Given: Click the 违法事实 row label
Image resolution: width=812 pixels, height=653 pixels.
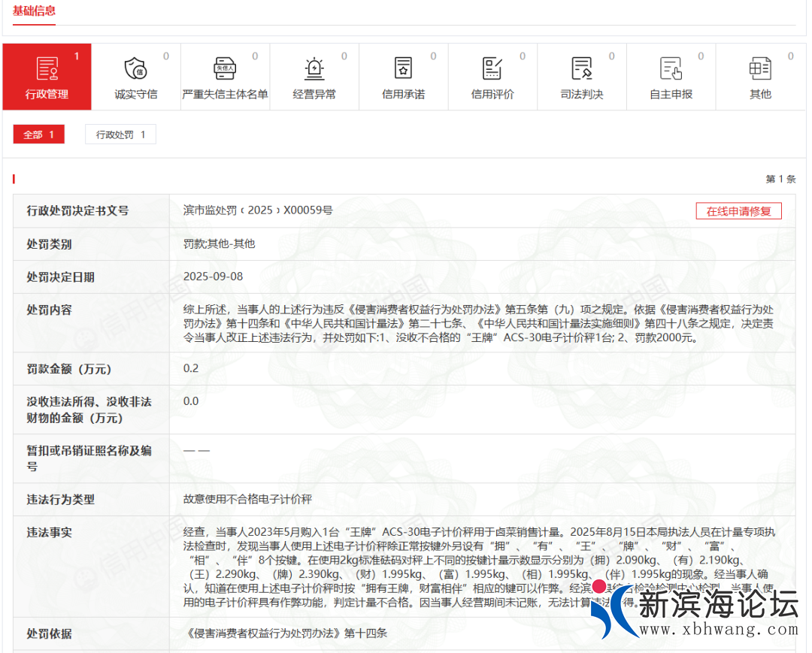Looking at the screenshot, I should pos(50,532).
